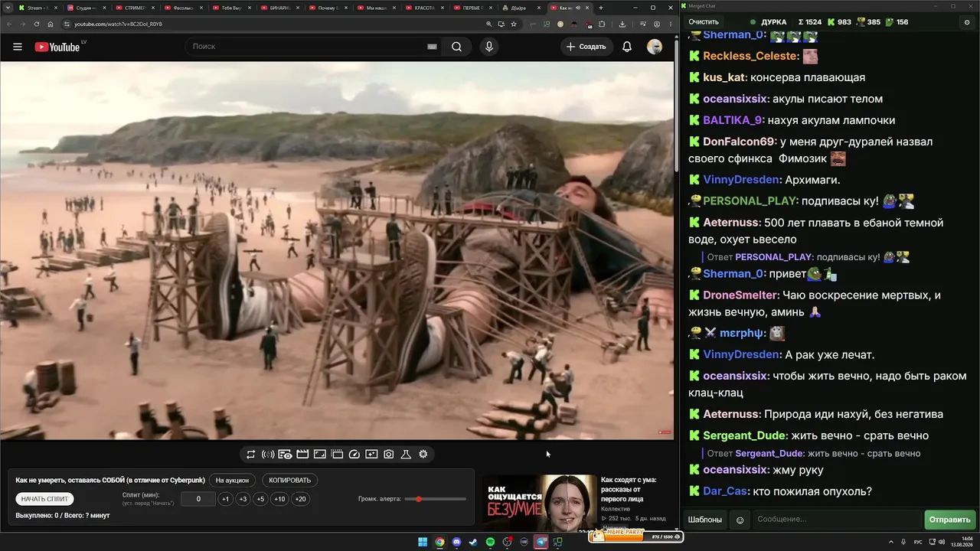Toggle the loop icon in extension toolbar
Image resolution: width=980 pixels, height=551 pixels.
(250, 455)
